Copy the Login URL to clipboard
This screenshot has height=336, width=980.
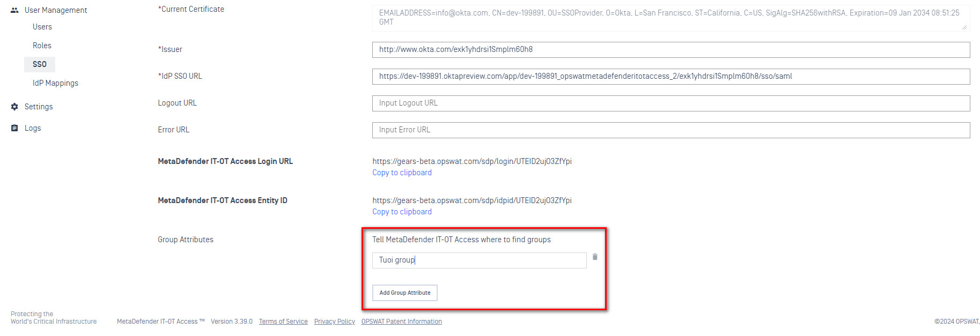402,173
